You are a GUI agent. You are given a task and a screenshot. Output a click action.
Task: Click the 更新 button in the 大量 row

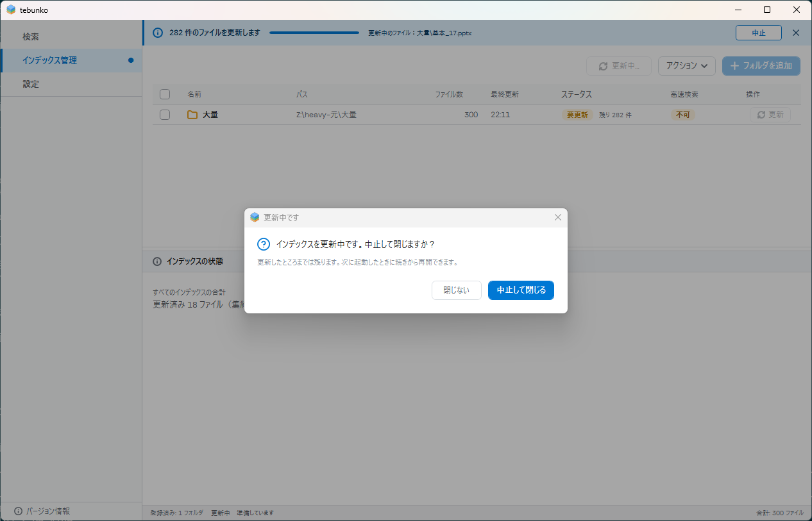pos(770,115)
